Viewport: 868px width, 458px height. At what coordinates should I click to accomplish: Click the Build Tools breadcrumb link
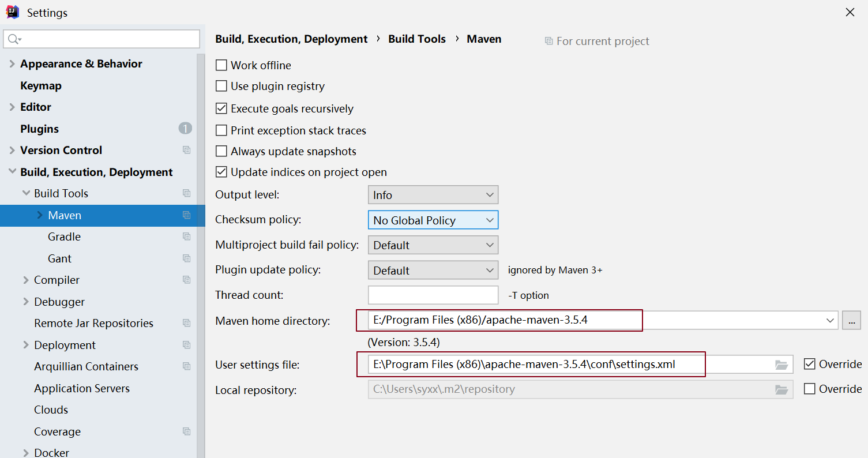[417, 39]
